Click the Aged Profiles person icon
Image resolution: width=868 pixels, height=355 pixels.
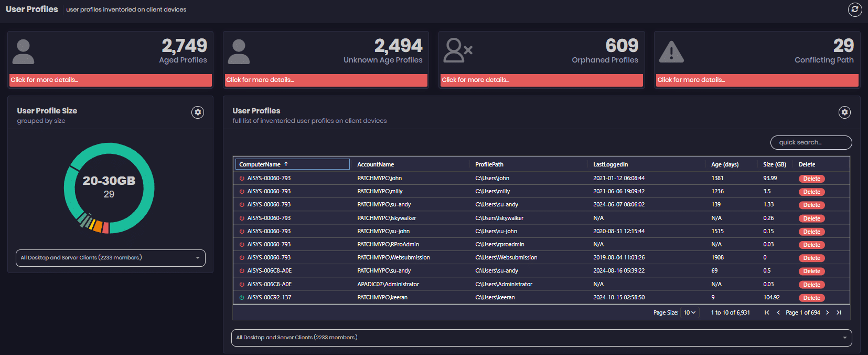[x=23, y=51]
